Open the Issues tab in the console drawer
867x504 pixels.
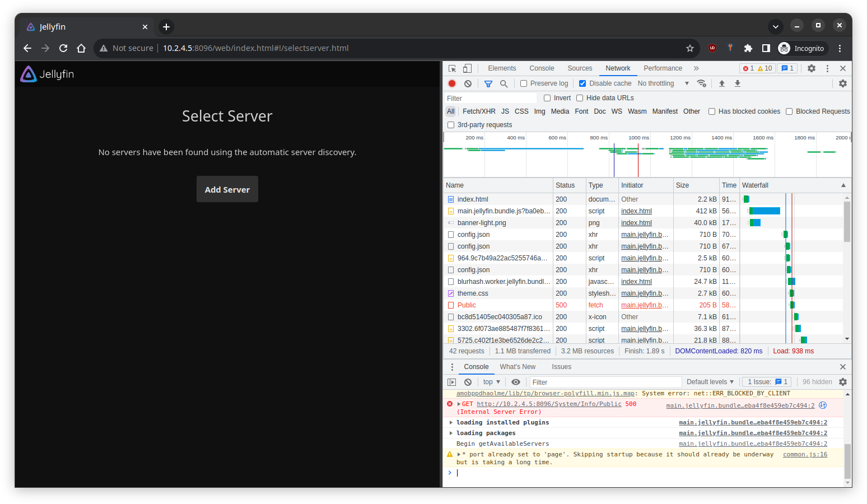561,367
